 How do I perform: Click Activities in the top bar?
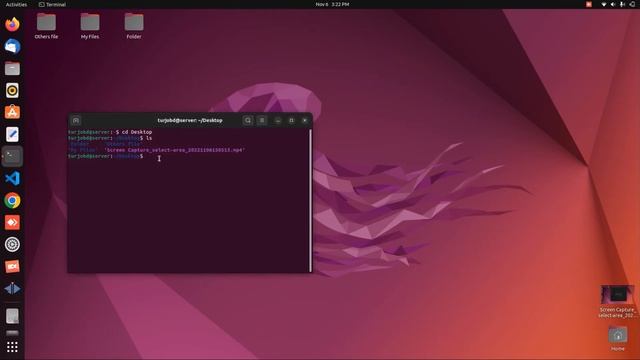pyautogui.click(x=16, y=4)
